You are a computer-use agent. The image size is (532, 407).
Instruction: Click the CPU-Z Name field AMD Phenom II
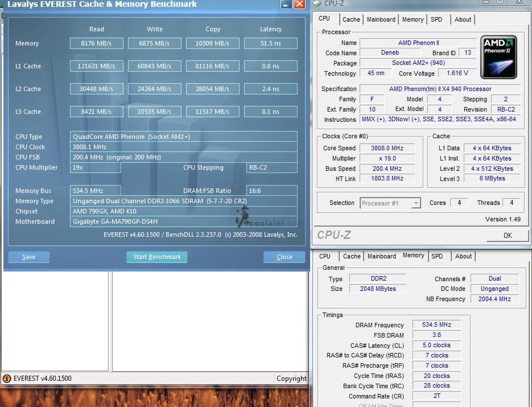(418, 43)
